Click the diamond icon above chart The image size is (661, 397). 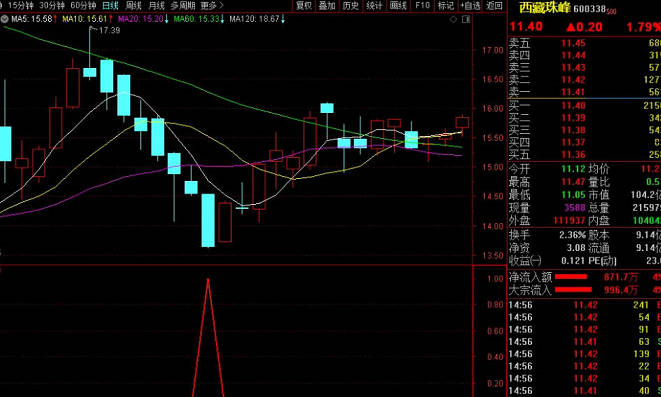pyautogui.click(x=453, y=19)
